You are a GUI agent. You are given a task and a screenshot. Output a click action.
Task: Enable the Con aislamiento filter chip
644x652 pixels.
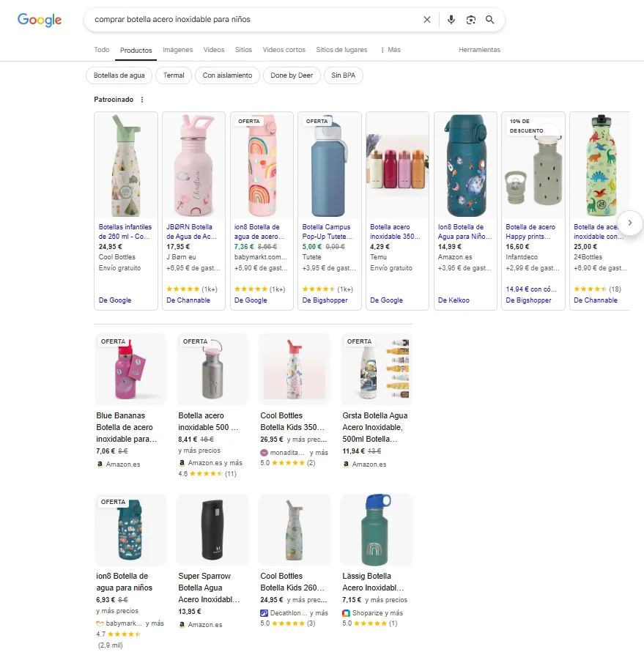pos(227,75)
